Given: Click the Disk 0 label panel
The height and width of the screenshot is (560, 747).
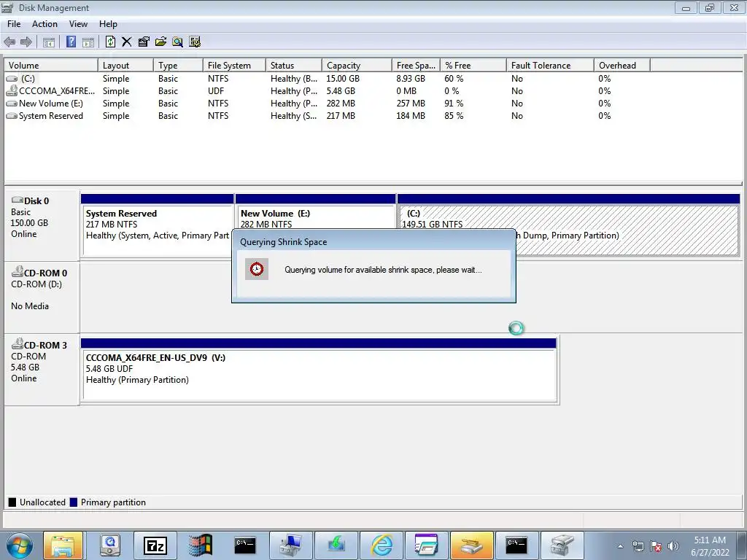Looking at the screenshot, I should [42, 225].
